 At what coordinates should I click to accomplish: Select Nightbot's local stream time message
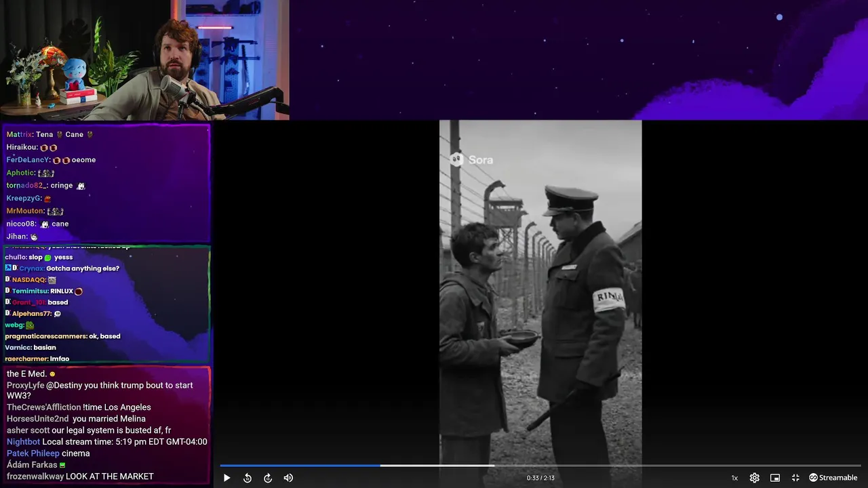pyautogui.click(x=107, y=442)
